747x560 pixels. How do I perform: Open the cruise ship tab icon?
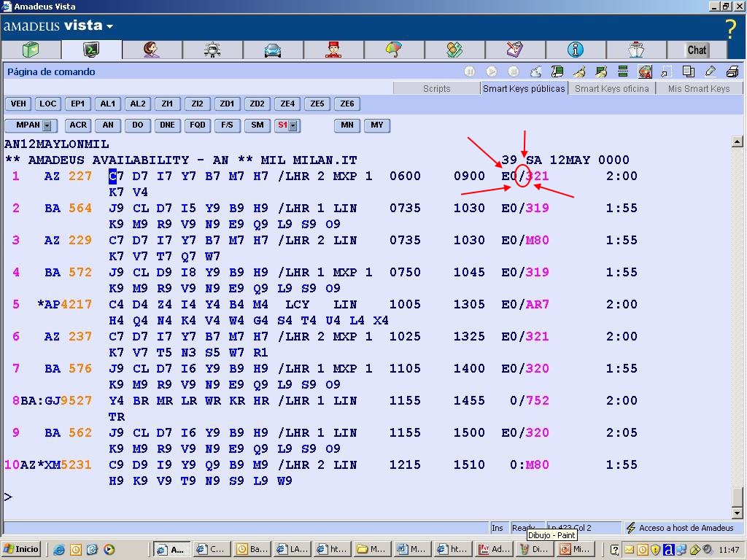point(635,50)
